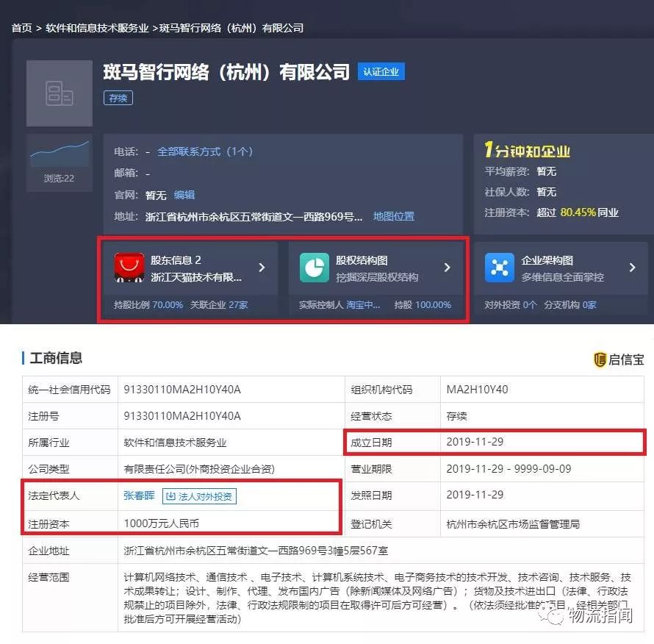Open legal representative 张春晖 link
The width and height of the screenshot is (654, 644).
tap(139, 496)
